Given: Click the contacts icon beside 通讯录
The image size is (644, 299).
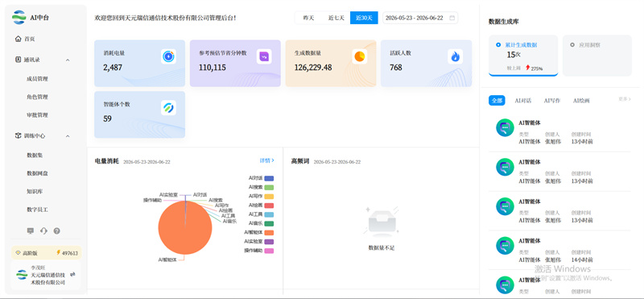Looking at the screenshot, I should 18,60.
